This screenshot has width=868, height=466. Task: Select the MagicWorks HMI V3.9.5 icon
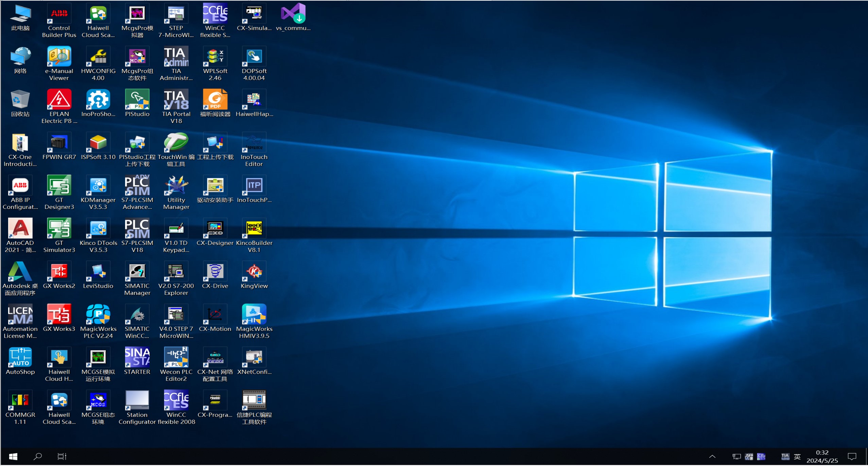pyautogui.click(x=254, y=321)
